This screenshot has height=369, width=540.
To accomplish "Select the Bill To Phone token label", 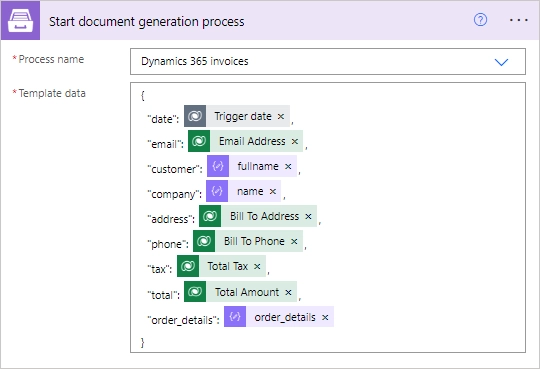I will pos(254,241).
